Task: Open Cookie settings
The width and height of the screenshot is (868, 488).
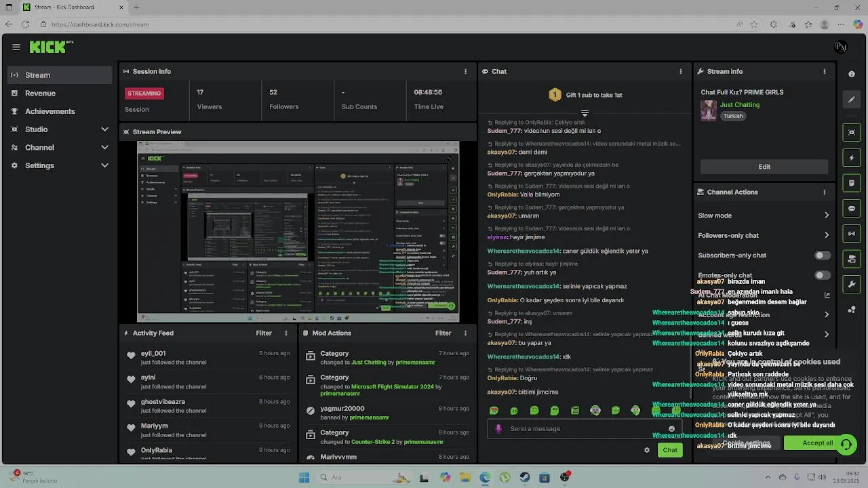Action: pyautogui.click(x=746, y=443)
